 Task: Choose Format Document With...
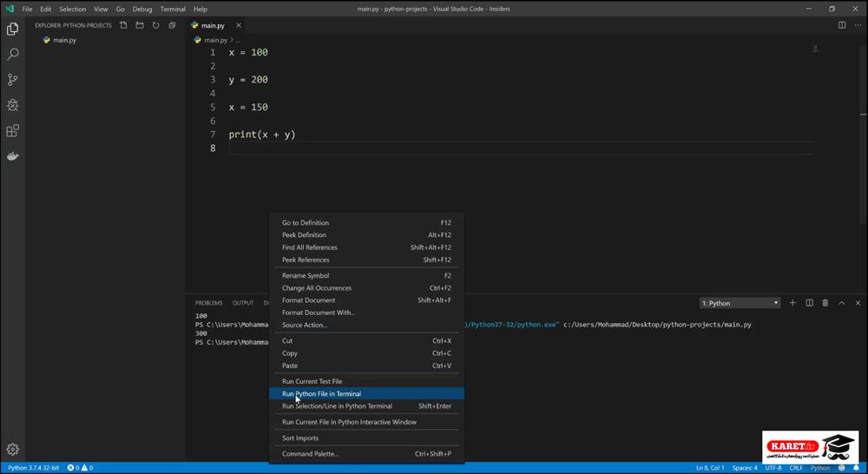pyautogui.click(x=366, y=313)
